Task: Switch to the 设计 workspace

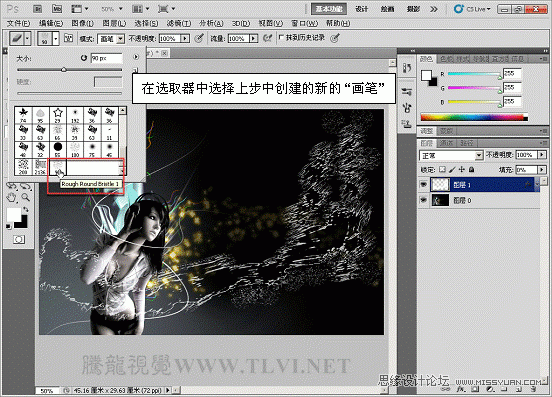Action: coord(362,9)
